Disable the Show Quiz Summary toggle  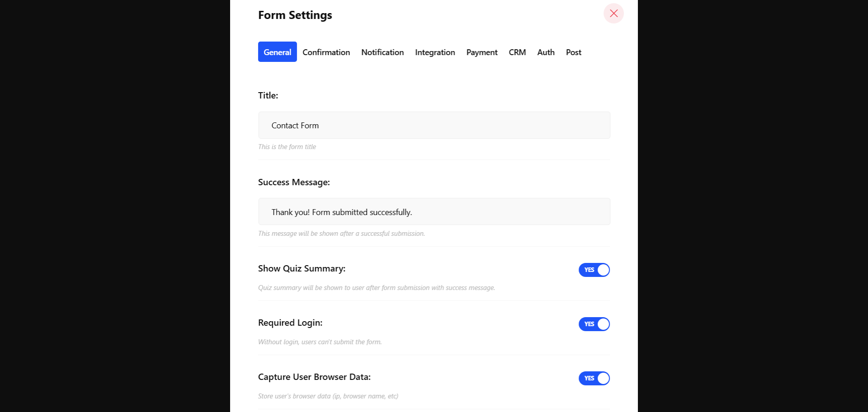pos(594,270)
